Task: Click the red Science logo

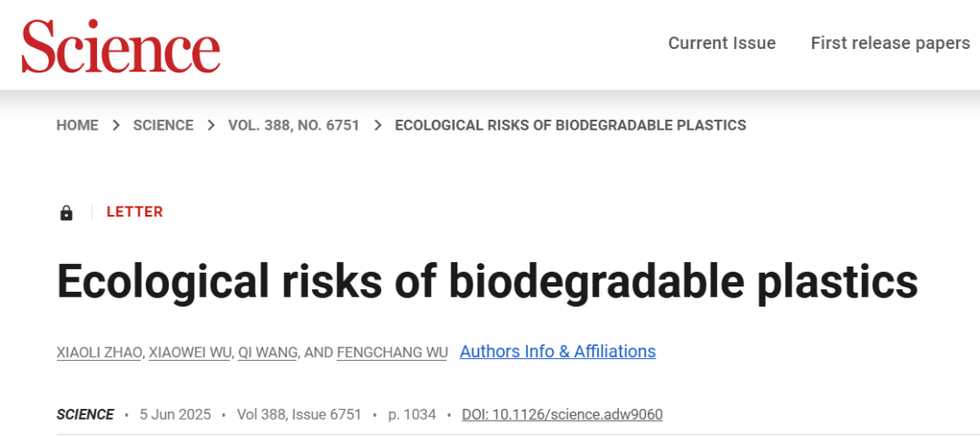Action: (x=121, y=47)
